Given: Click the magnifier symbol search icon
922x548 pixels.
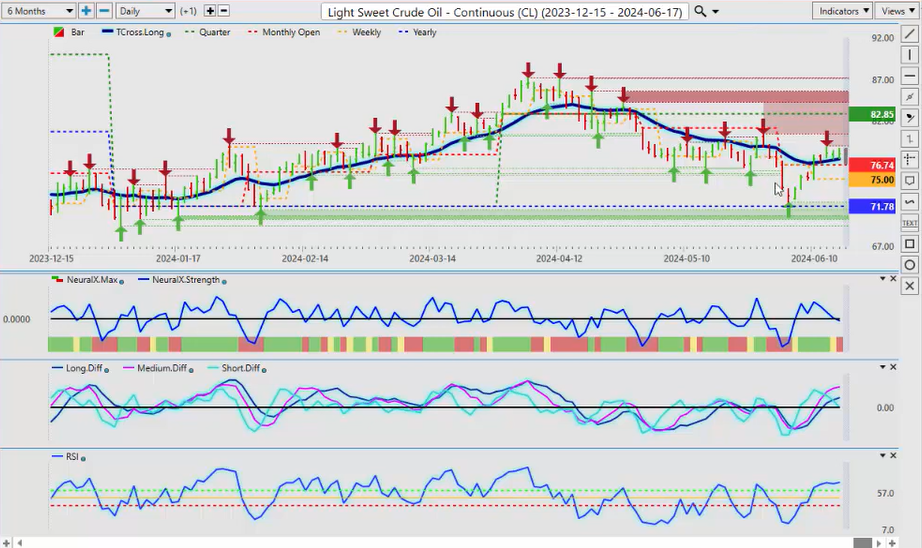Looking at the screenshot, I should [x=700, y=11].
